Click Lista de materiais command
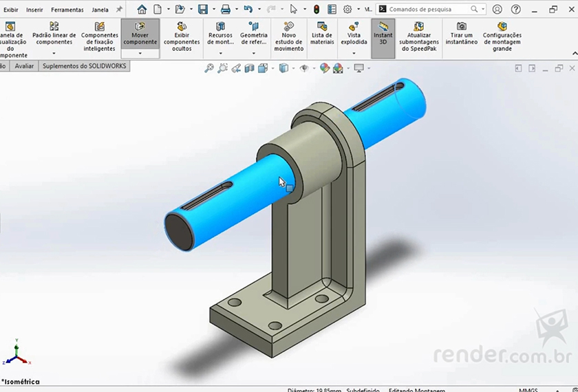 tap(322, 34)
